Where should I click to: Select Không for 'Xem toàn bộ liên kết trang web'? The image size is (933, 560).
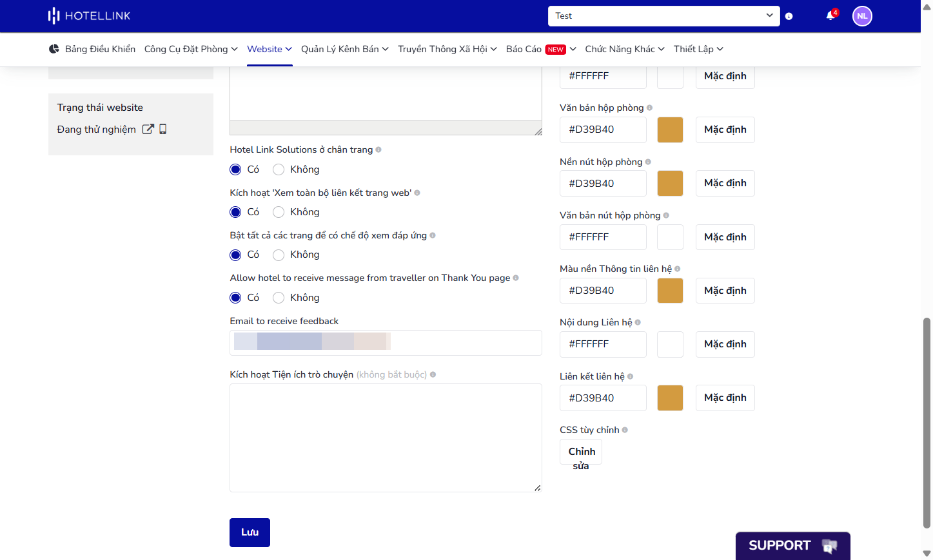pyautogui.click(x=279, y=212)
